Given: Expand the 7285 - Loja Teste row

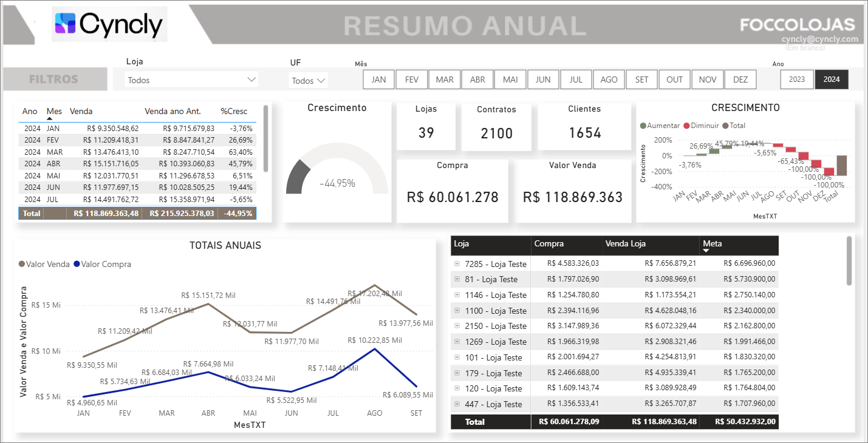Looking at the screenshot, I should [x=457, y=264].
